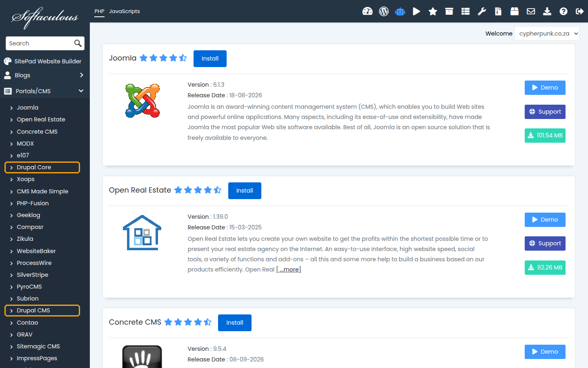Open the WordPress manager icon
Viewport: 588px width, 368px height.
point(384,11)
